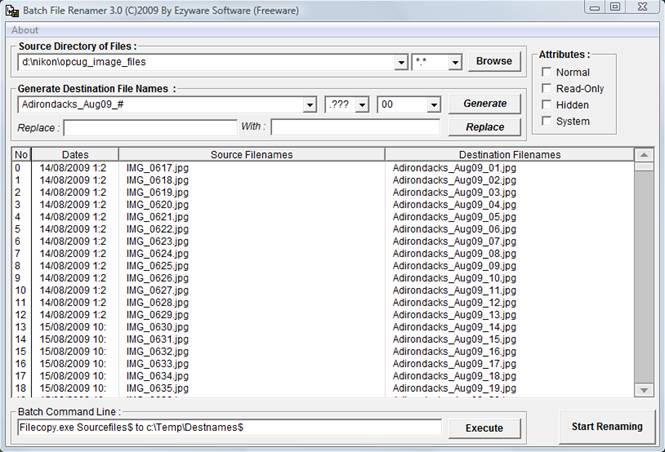Image resolution: width=665 pixels, height=452 pixels.
Task: Click destination name Adirondacks_Aug09_08.jpg
Action: 454,254
